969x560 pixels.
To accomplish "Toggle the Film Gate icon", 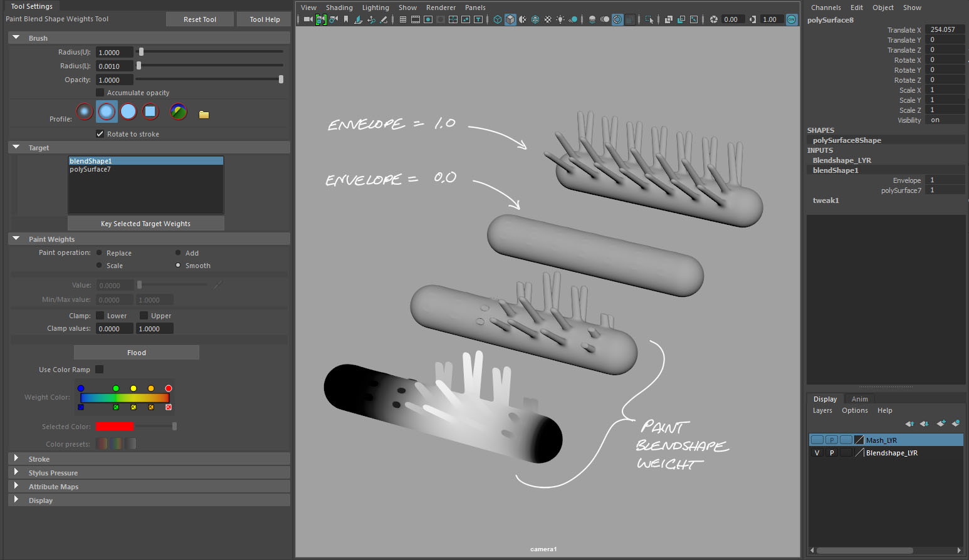I will coord(416,19).
